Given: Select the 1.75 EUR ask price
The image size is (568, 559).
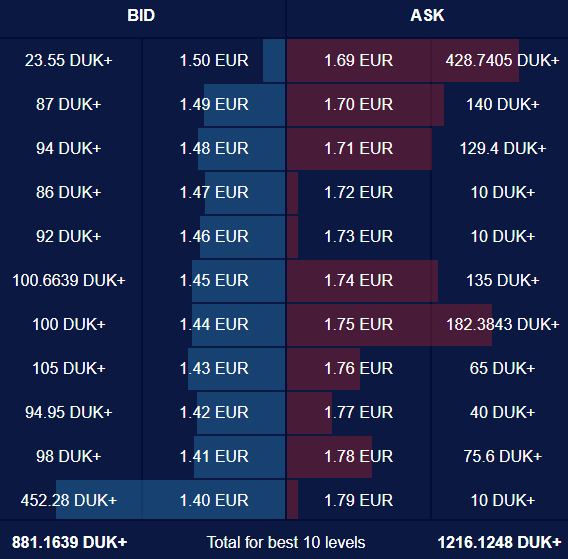Looking at the screenshot, I should [358, 325].
